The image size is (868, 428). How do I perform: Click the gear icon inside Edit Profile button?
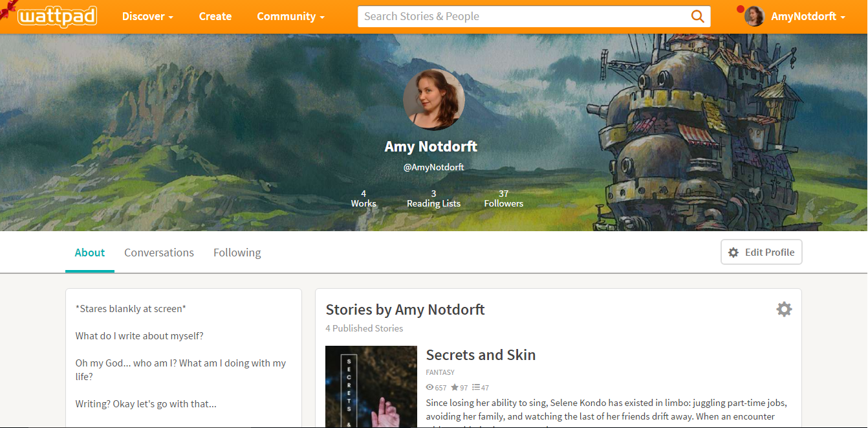point(733,252)
